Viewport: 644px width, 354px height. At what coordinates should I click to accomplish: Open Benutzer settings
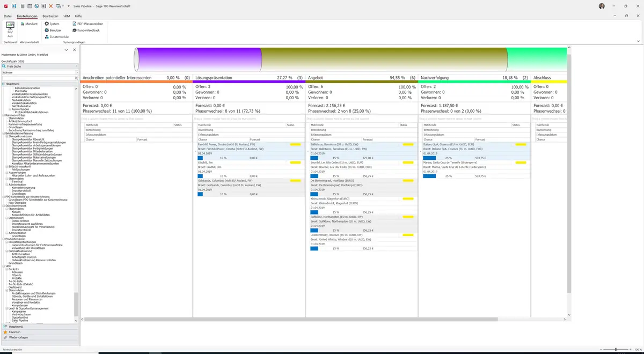pyautogui.click(x=53, y=30)
